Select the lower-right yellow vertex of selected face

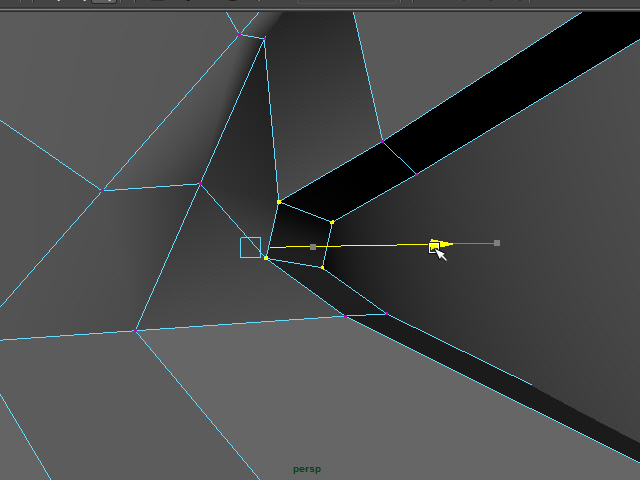coord(322,268)
